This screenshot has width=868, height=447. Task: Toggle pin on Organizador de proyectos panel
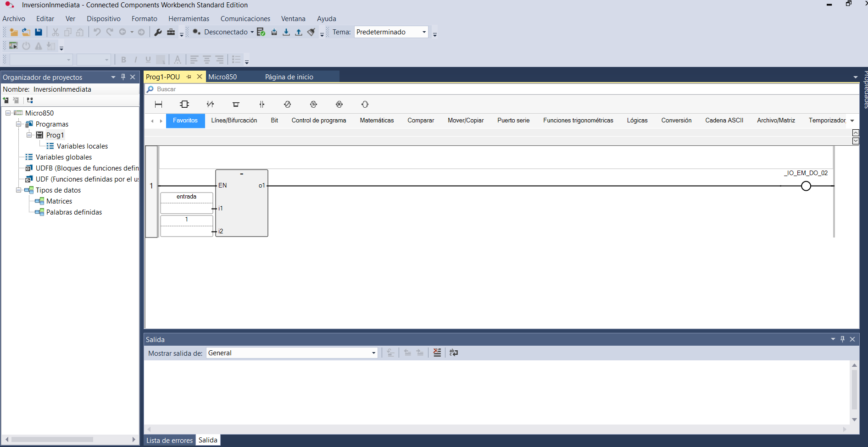pyautogui.click(x=123, y=77)
